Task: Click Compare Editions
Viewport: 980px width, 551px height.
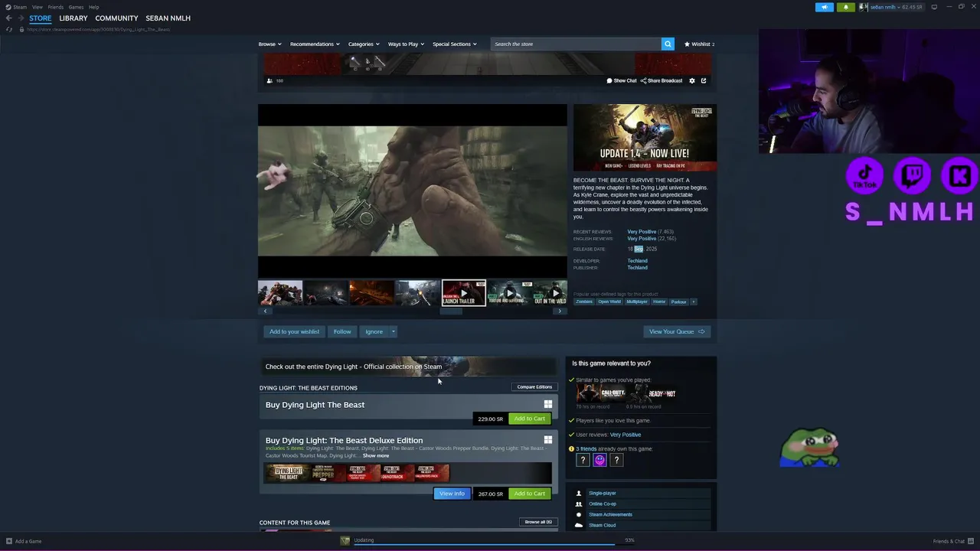Action: [x=534, y=387]
